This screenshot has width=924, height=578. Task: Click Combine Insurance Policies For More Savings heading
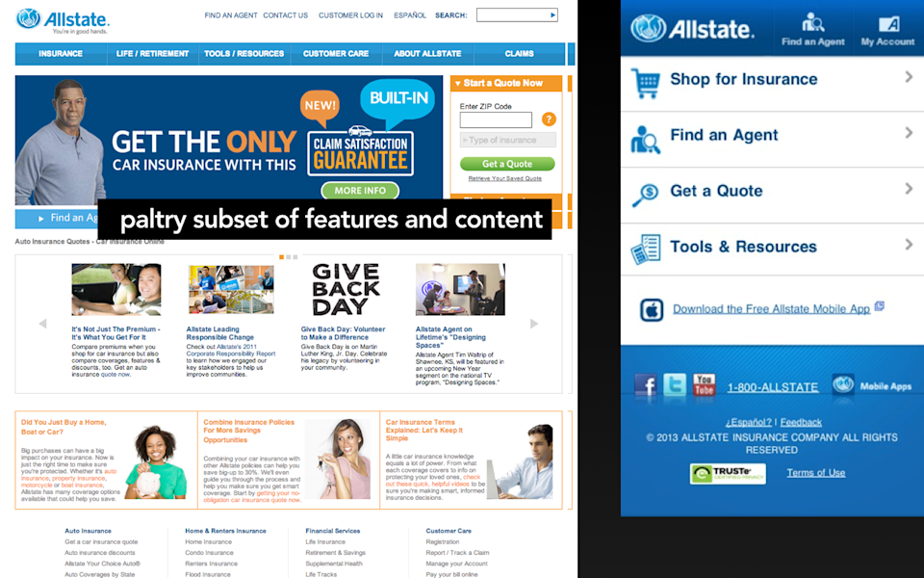pos(248,432)
